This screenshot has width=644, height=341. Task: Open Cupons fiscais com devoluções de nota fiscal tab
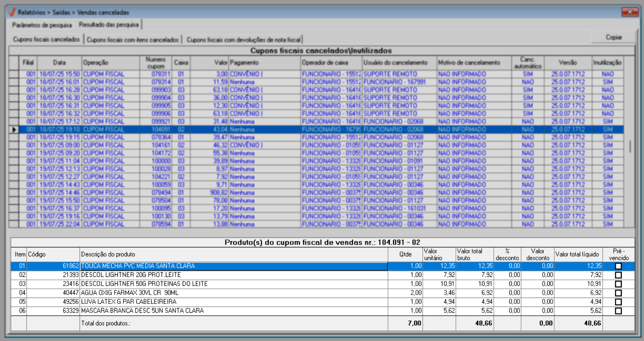[243, 40]
